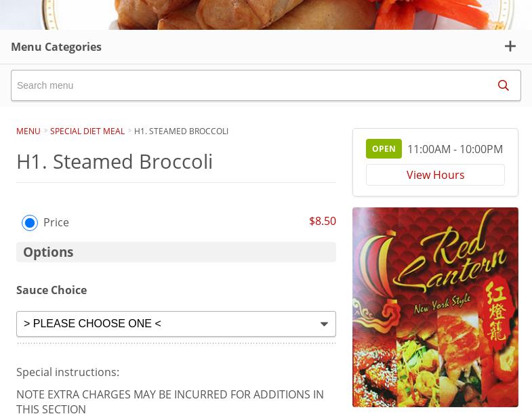532x414 pixels.
Task: Click the Red Lantern restaurant image
Action: click(x=435, y=307)
